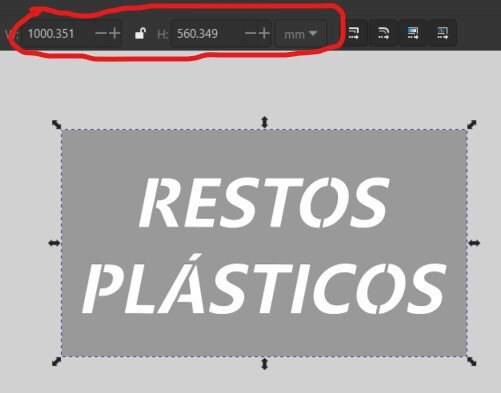Increase height with the plus button

264,33
